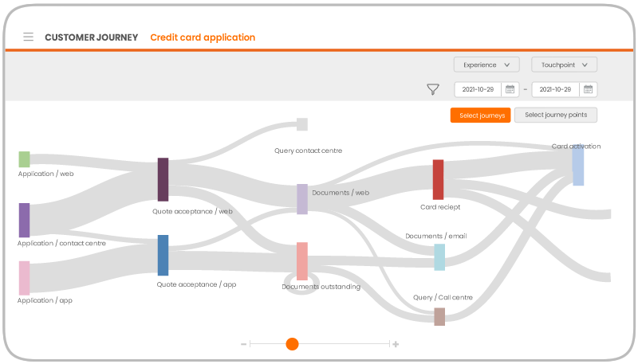Expand the Touchpoint dropdown
The width and height of the screenshot is (638, 364).
564,65
